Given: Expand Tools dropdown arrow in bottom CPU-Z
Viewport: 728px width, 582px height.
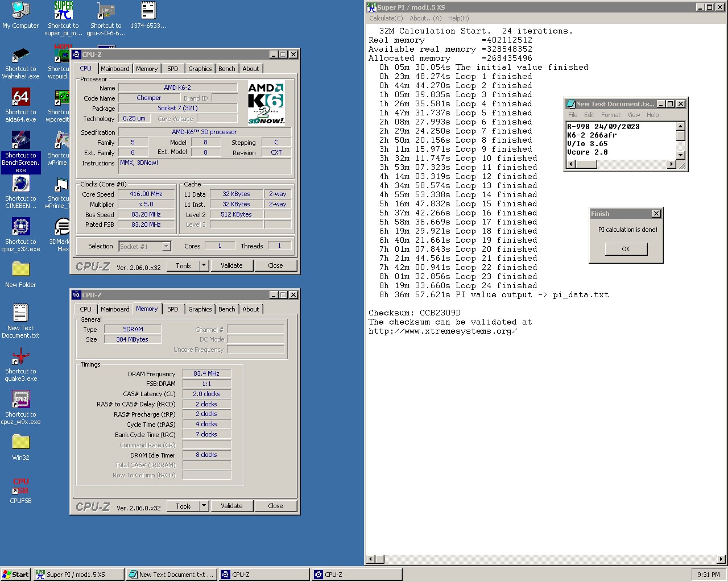Looking at the screenshot, I should (x=204, y=506).
